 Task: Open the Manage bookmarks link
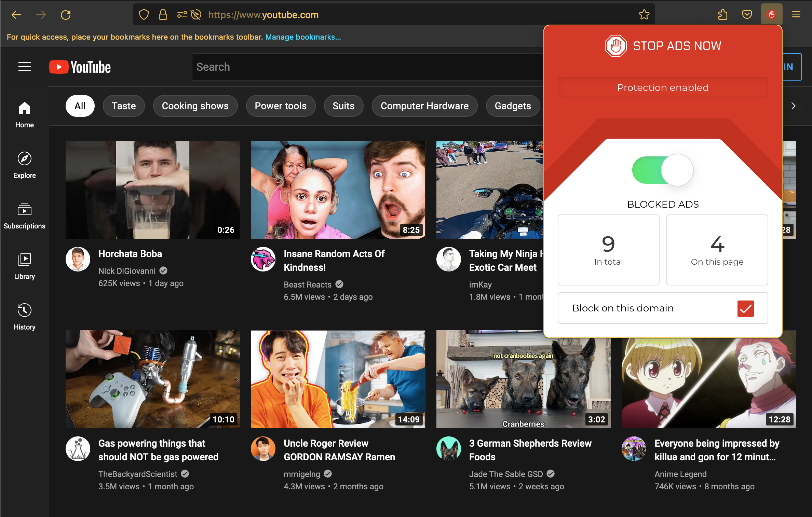tap(303, 37)
